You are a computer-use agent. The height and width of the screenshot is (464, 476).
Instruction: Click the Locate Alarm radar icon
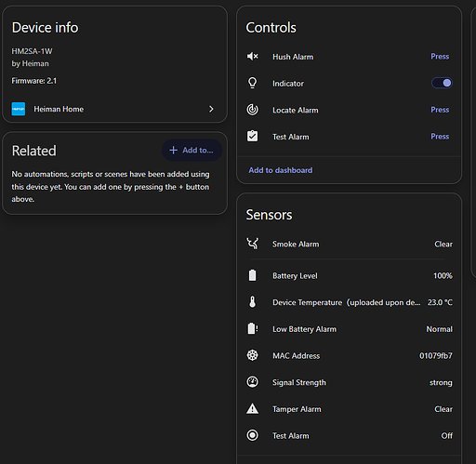[252, 110]
